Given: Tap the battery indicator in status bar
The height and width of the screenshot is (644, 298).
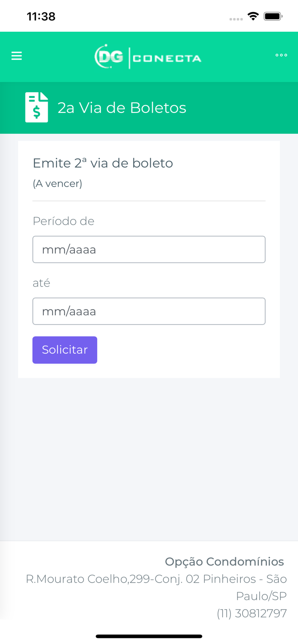Looking at the screenshot, I should [x=272, y=15].
